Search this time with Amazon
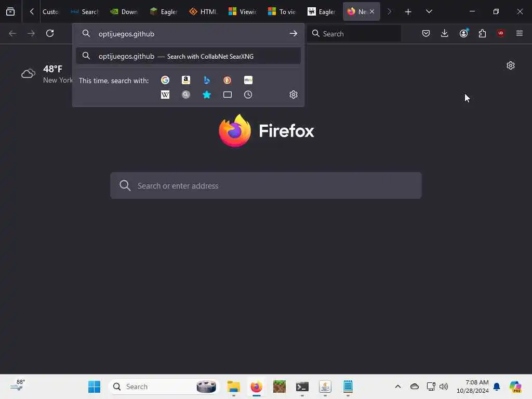Viewport: 532px width, 399px height. pyautogui.click(x=186, y=80)
